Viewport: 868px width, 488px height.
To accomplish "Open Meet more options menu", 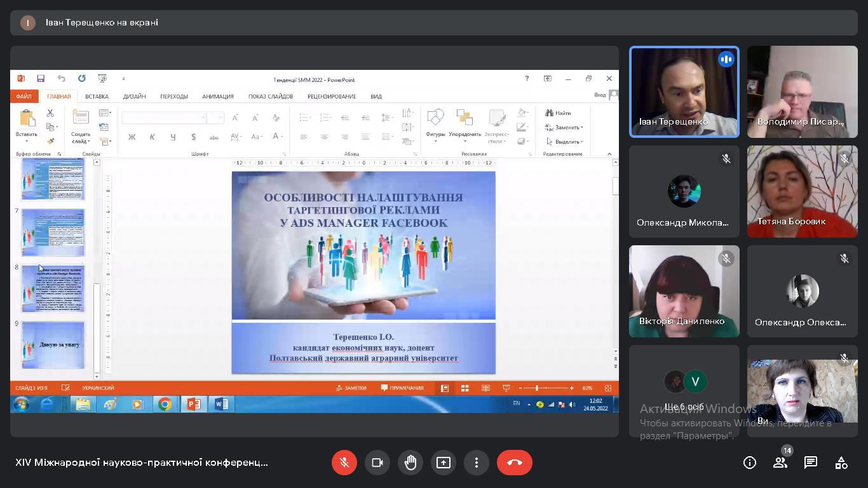I will (477, 463).
